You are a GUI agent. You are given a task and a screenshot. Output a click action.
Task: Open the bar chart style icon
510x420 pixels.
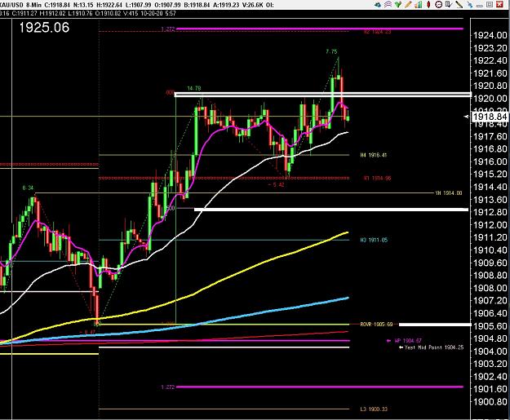(x=419, y=4)
